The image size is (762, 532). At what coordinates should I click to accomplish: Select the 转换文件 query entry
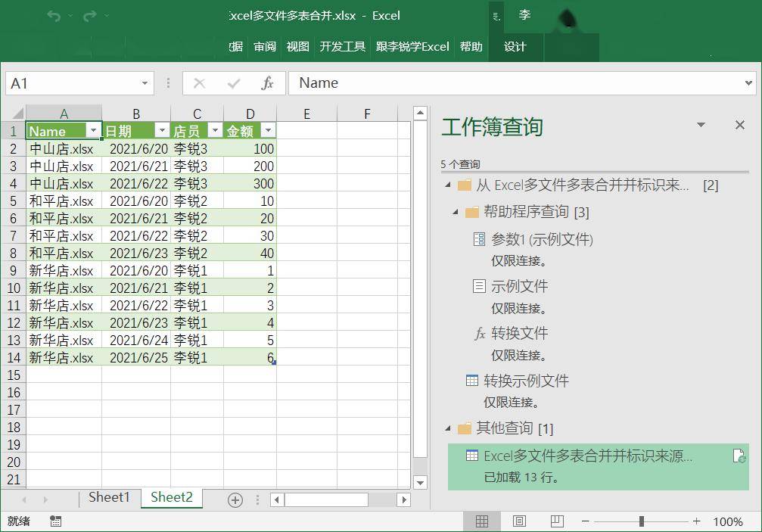[520, 333]
